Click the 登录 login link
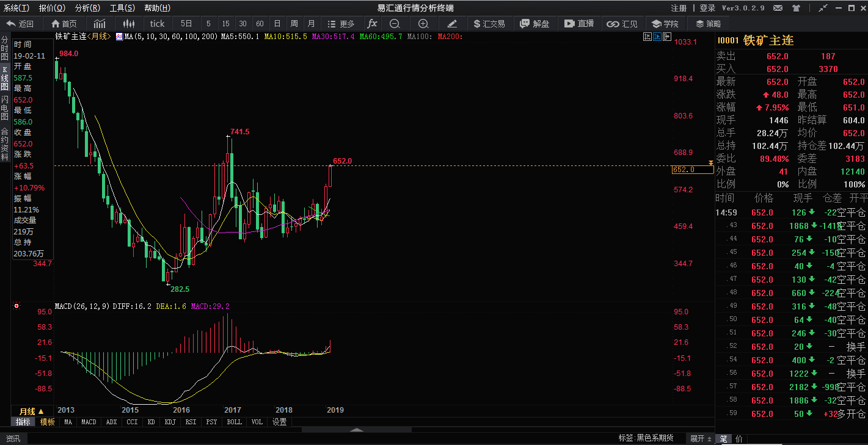The width and height of the screenshot is (868, 445). click(x=707, y=8)
